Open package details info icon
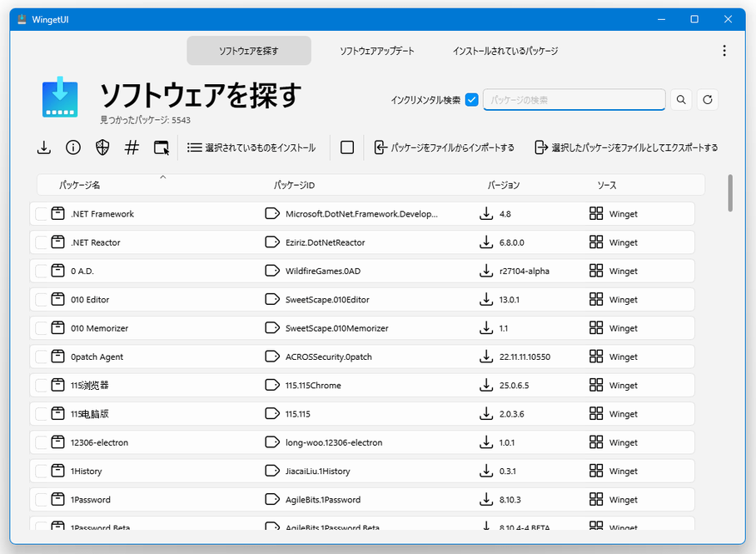The width and height of the screenshot is (756, 554). (x=73, y=147)
